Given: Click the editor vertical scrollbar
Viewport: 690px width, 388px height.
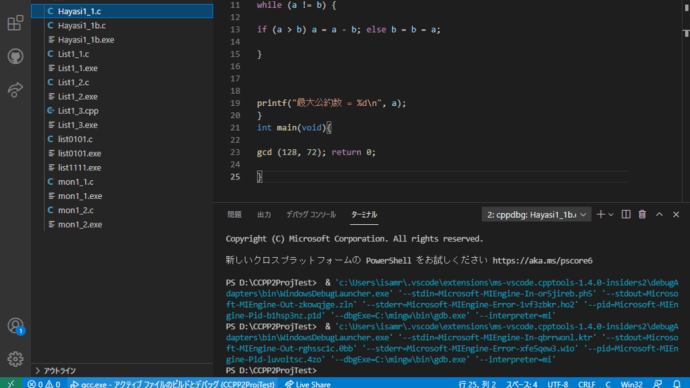Looking at the screenshot, I should [x=686, y=101].
